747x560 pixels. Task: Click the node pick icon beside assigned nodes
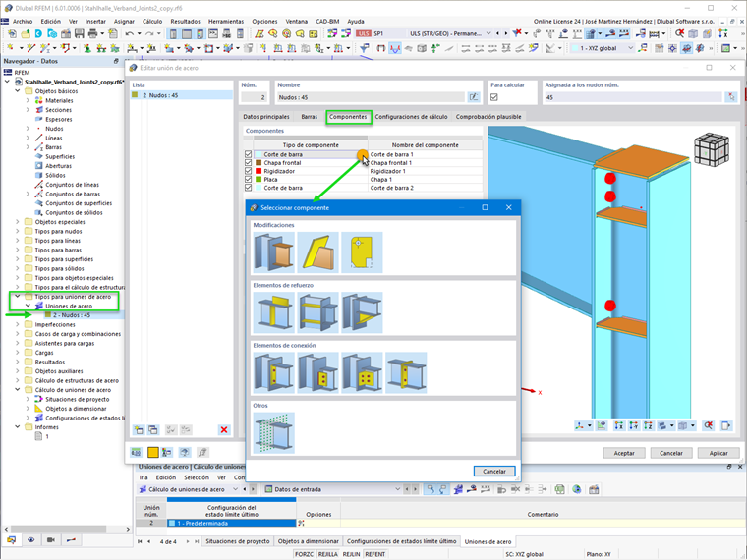click(731, 97)
